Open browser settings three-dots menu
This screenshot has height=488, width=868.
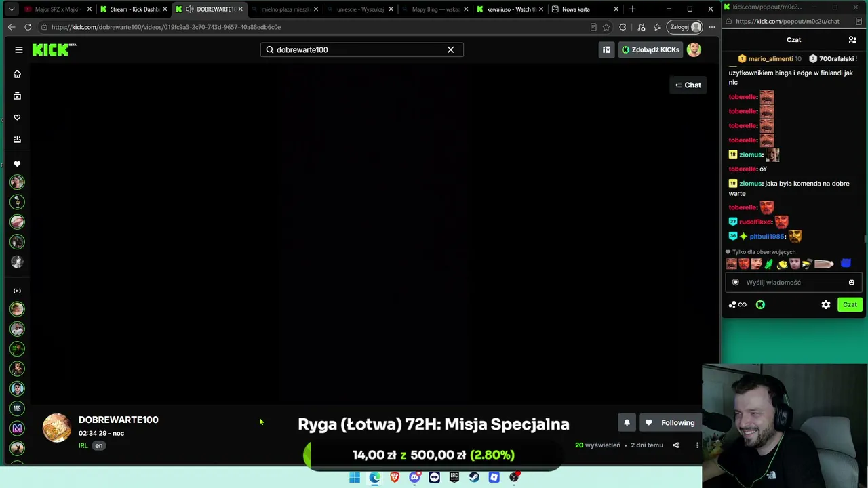click(711, 27)
